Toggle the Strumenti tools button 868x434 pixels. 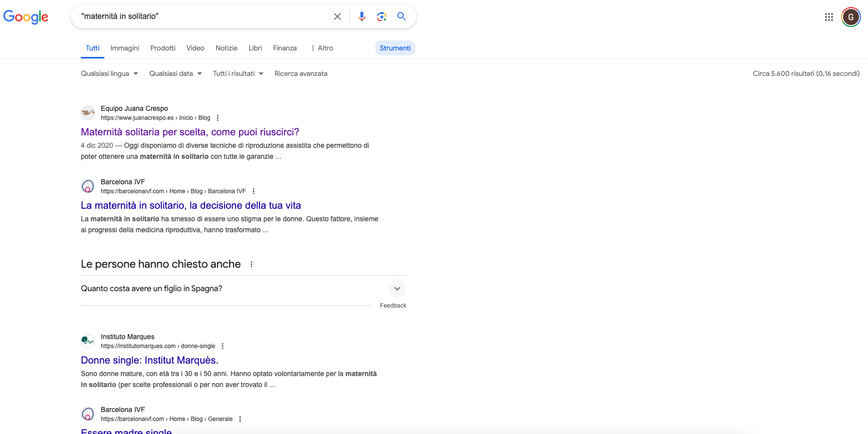395,48
